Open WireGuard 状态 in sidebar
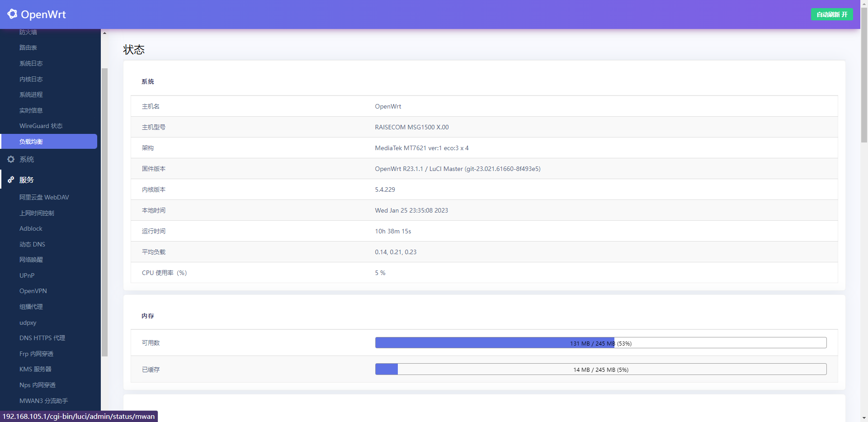Image resolution: width=868 pixels, height=422 pixels. coord(41,126)
